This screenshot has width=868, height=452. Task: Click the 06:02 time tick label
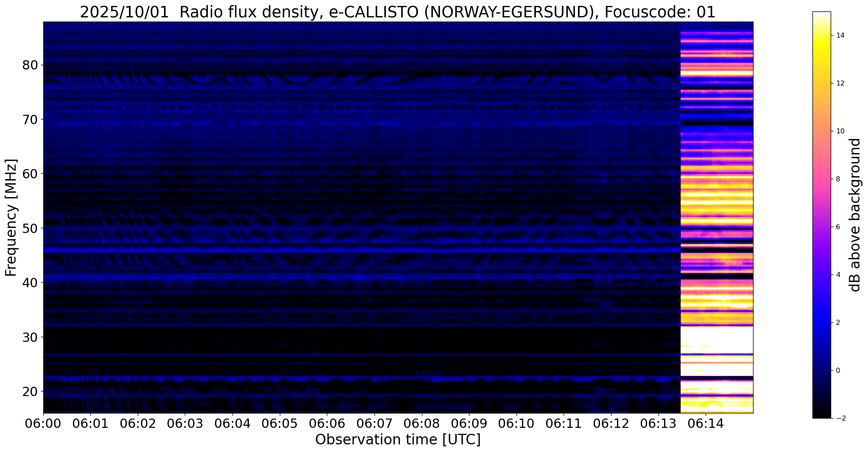[x=138, y=424]
